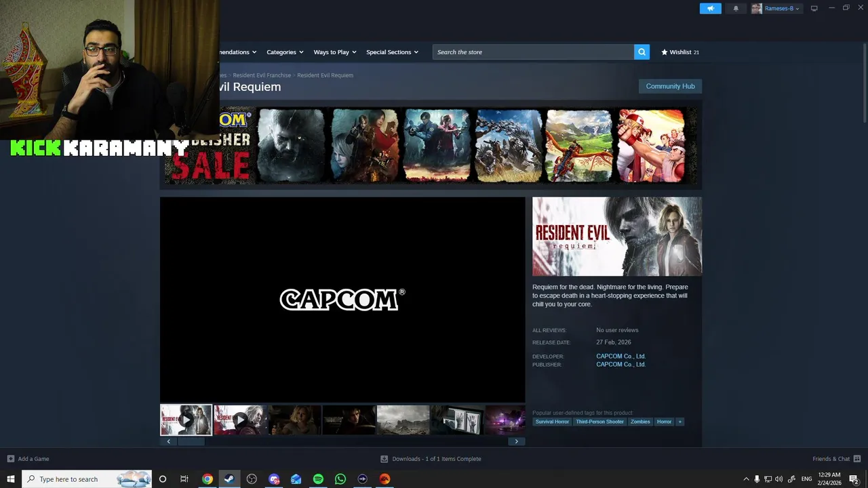This screenshot has width=868, height=488.
Task: Select the ruined city screenshot thumbnail
Action: coord(403,420)
